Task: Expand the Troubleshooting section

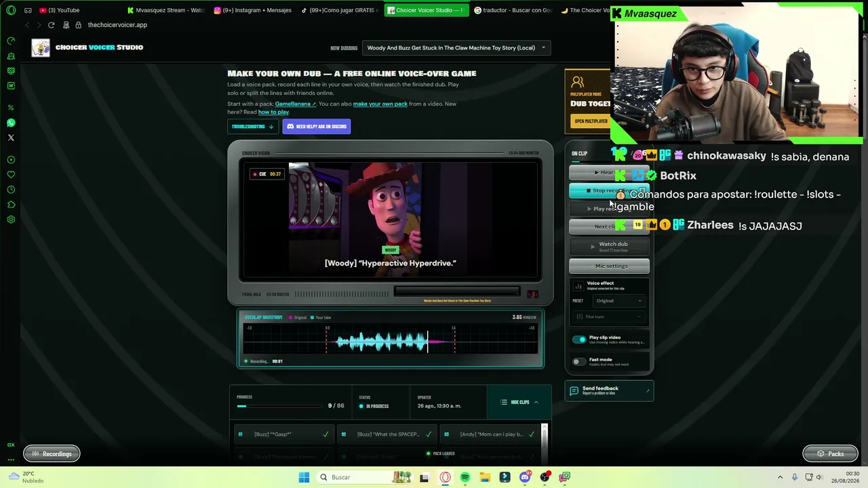Action: pyautogui.click(x=252, y=127)
